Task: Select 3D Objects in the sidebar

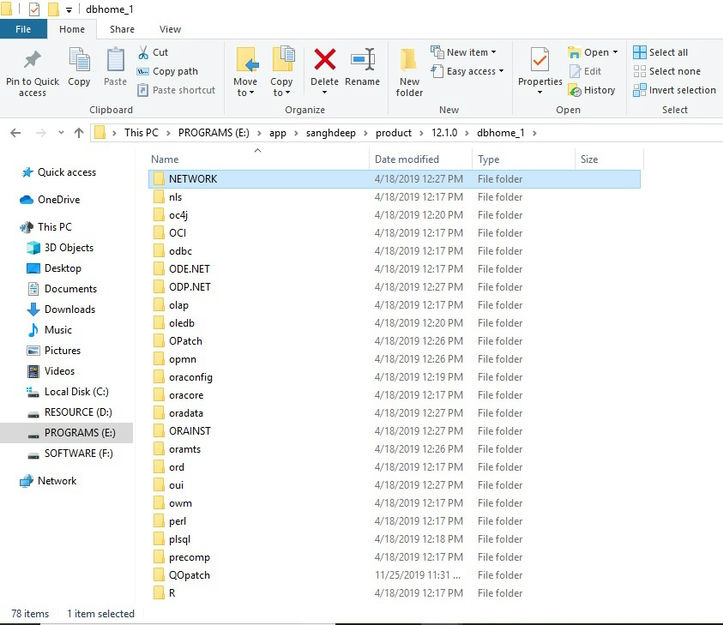Action: pyautogui.click(x=60, y=247)
